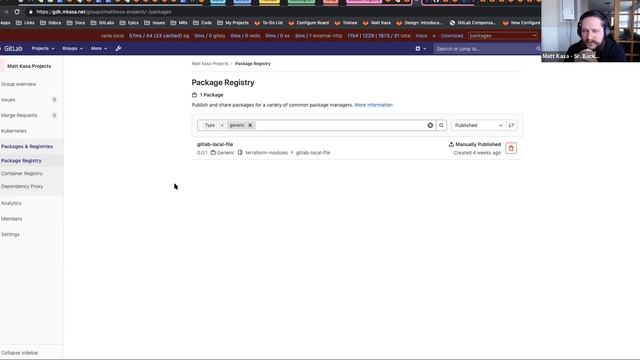This screenshot has width=640, height=360.
Task: Open Matt Kasa Projects group header
Action: 29,66
